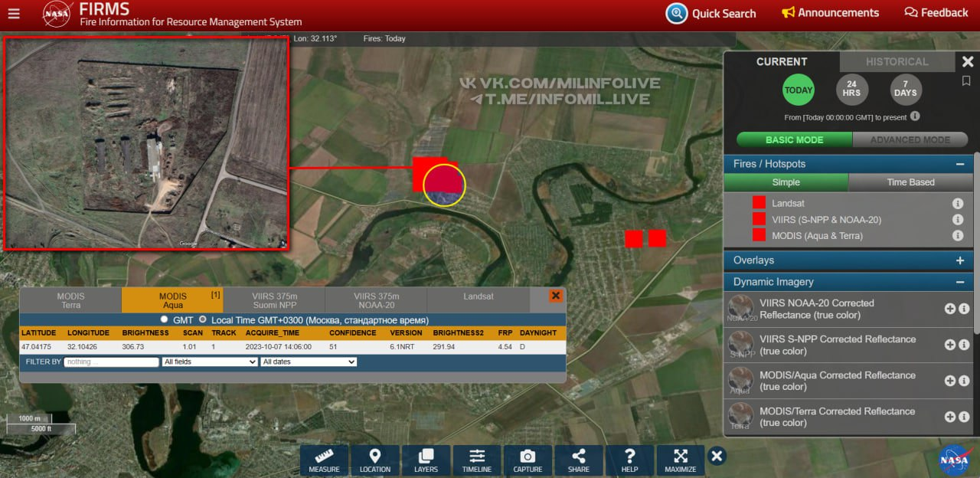
Task: Toggle Landsat red hotspot checkbox
Action: 759,203
